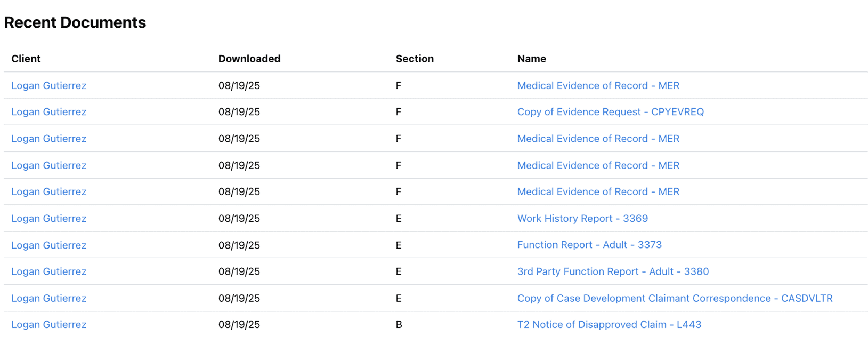View Logan Gutierrez profile from the first row
868x344 pixels.
(x=48, y=85)
